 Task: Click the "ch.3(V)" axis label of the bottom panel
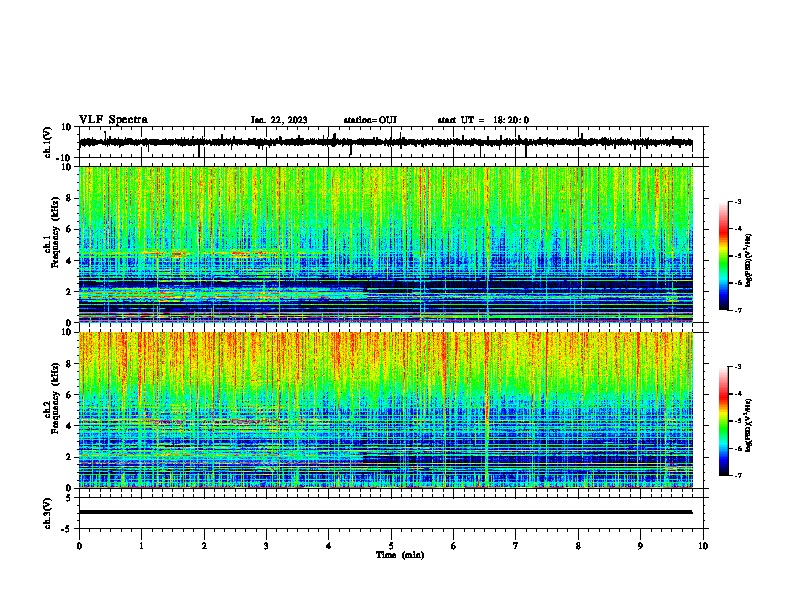point(48,513)
